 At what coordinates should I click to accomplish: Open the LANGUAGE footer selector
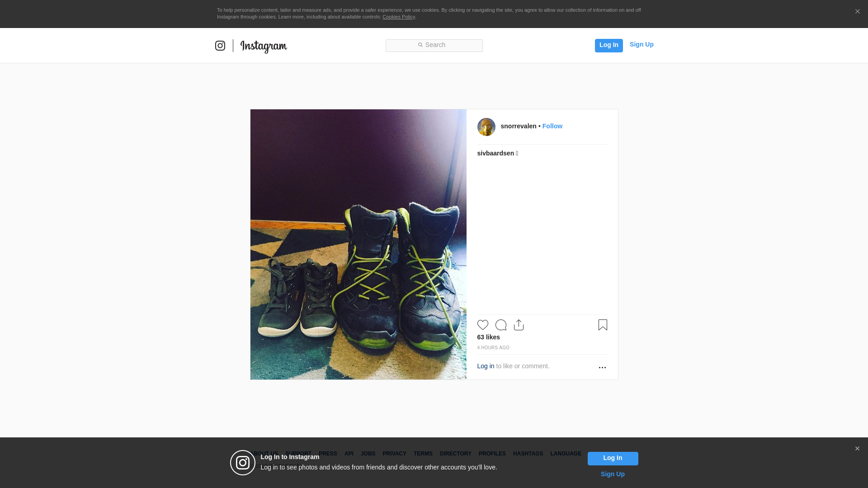tap(566, 454)
